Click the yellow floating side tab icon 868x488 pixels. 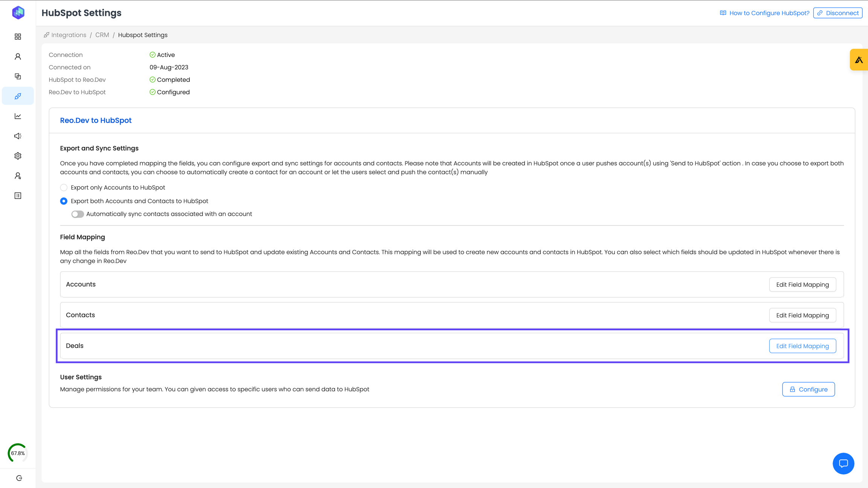pyautogui.click(x=859, y=60)
